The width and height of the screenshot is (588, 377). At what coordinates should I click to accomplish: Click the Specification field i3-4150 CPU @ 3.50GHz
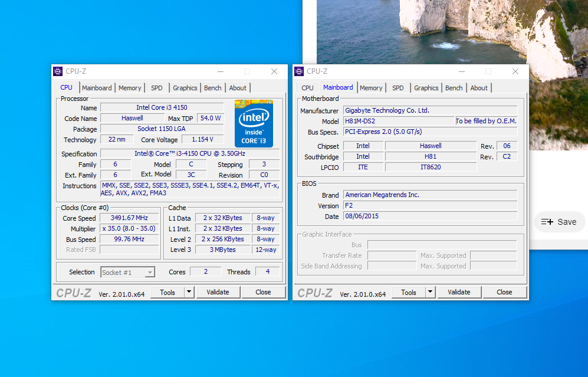(x=190, y=153)
